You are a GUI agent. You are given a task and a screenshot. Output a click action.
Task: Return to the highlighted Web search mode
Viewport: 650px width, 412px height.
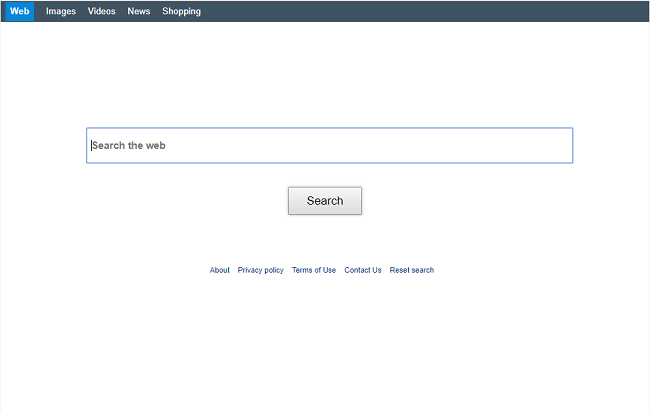(19, 12)
